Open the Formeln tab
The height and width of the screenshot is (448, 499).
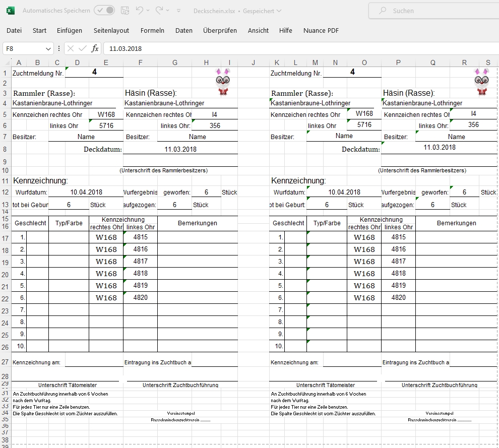point(152,31)
